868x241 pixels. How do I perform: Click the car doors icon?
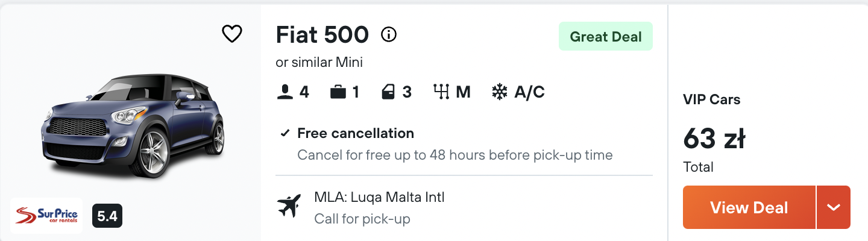(x=388, y=92)
